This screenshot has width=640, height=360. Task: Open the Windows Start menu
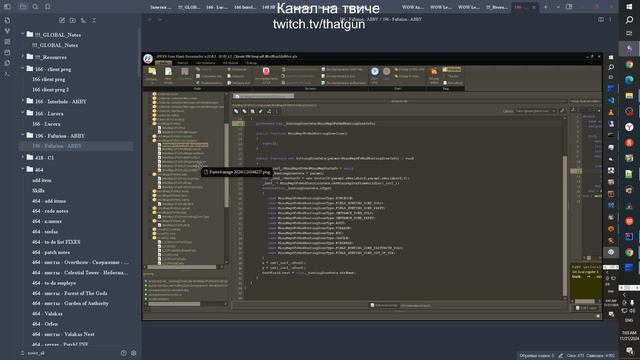tap(629, 7)
